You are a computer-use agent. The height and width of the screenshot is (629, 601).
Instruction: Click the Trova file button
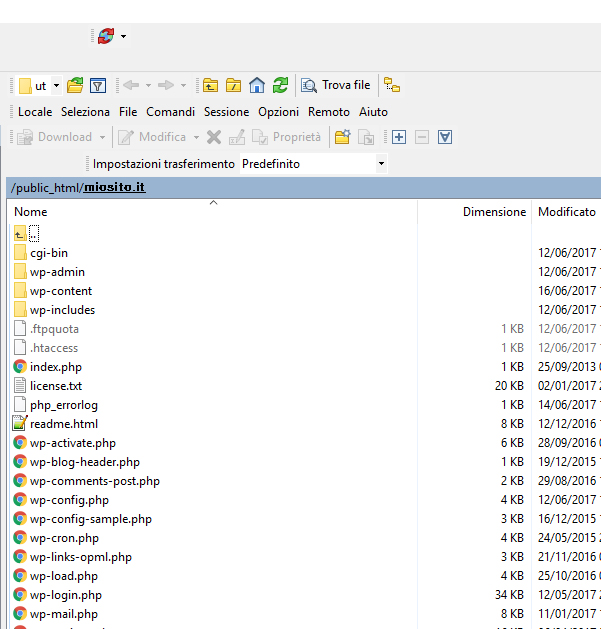point(336,85)
